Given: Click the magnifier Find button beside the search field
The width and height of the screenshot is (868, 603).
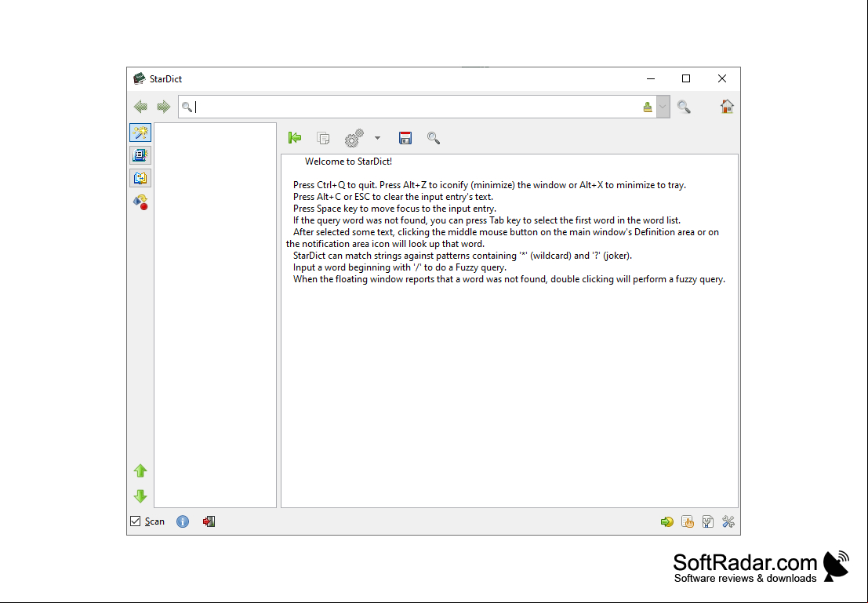Looking at the screenshot, I should [x=684, y=107].
